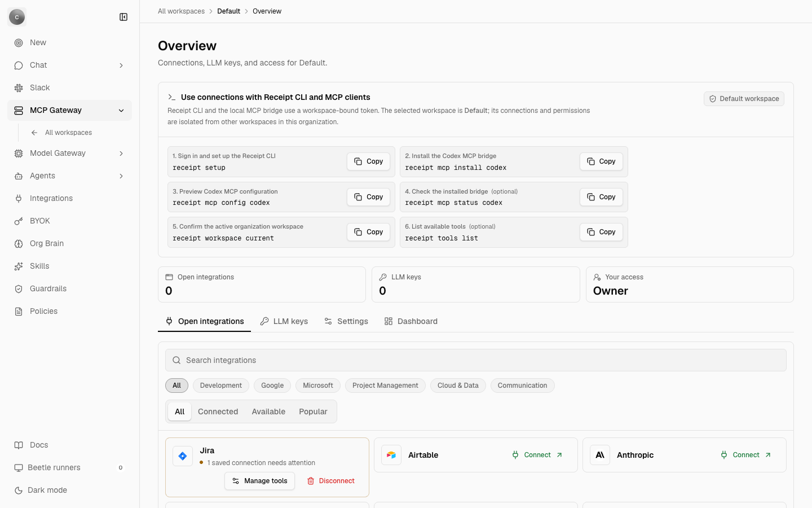Filter integrations by Microsoft
Viewport: 812px width, 508px height.
click(318, 386)
